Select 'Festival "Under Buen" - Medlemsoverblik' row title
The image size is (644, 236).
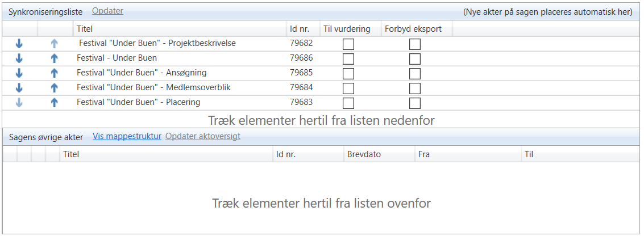(x=153, y=87)
